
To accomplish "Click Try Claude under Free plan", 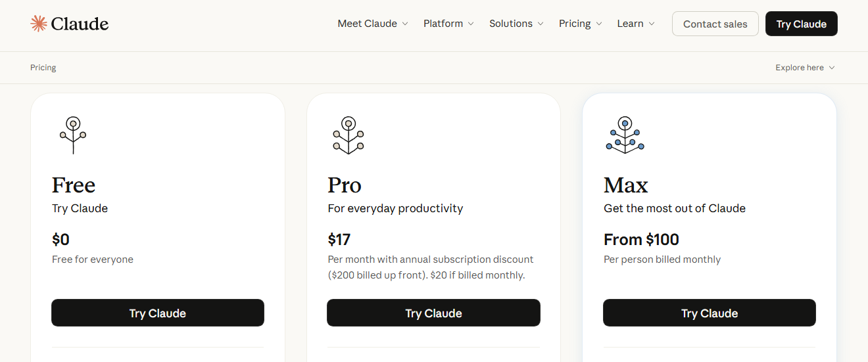I will [x=158, y=313].
